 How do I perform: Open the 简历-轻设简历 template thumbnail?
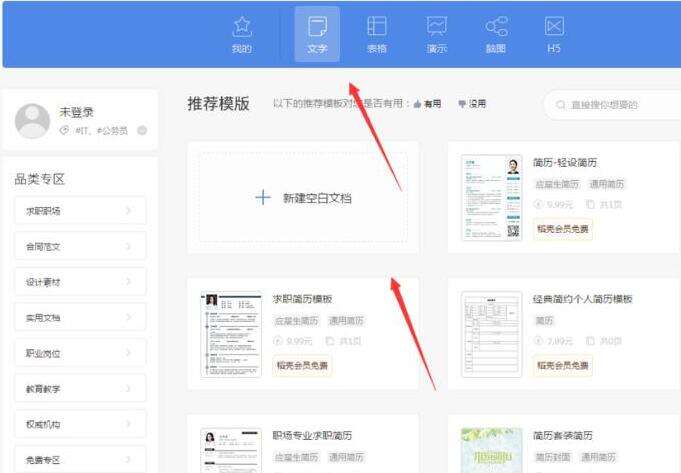tap(492, 198)
